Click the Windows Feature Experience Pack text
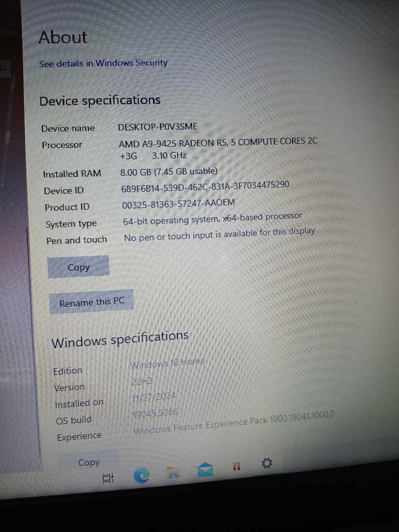Viewport: 399px width, 532px height. (233, 423)
